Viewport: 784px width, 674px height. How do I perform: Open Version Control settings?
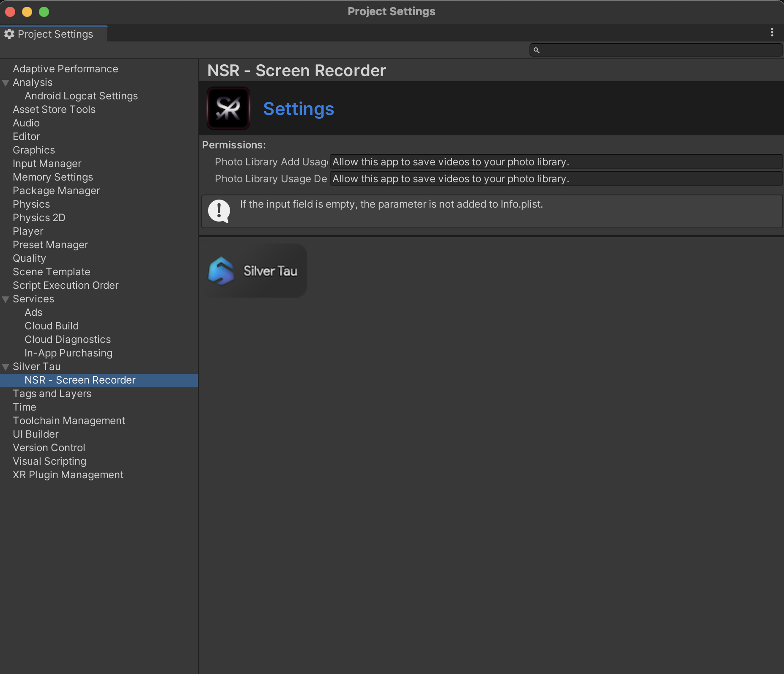tap(49, 448)
